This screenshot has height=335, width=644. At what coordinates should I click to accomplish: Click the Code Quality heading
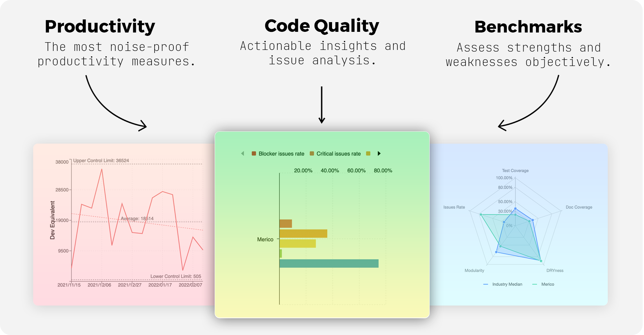[322, 26]
